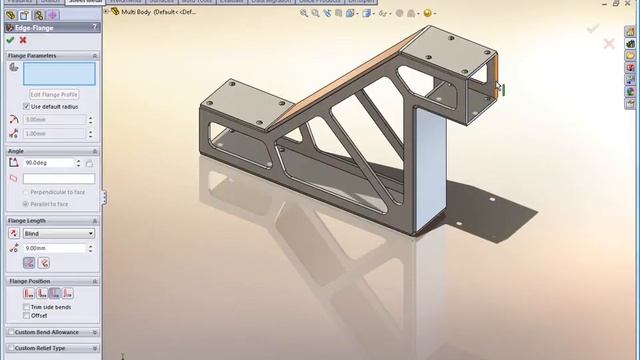Open the FeatureManager design tree tab
The image size is (640, 360).
click(x=11, y=16)
